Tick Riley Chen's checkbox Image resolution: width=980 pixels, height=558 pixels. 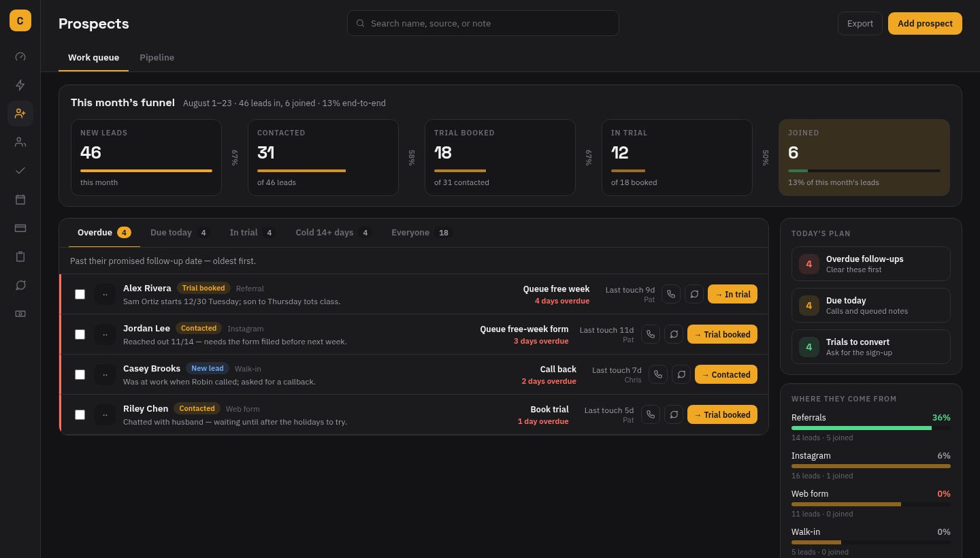80,414
